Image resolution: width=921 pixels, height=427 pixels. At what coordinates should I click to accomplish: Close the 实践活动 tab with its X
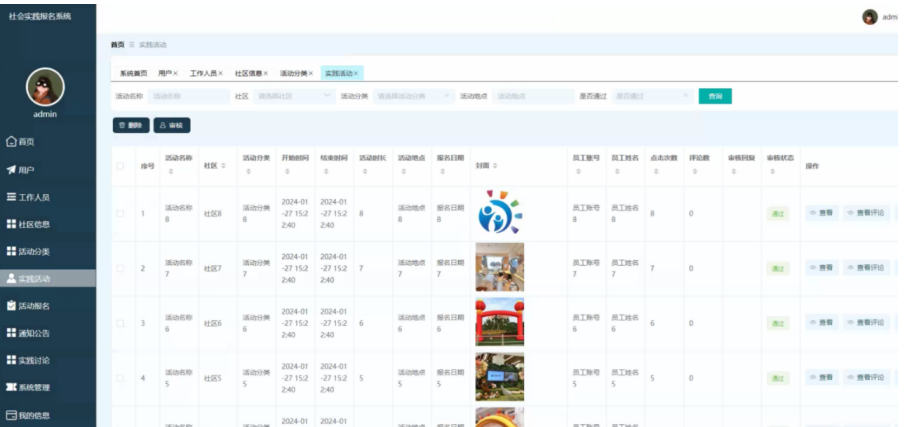356,74
